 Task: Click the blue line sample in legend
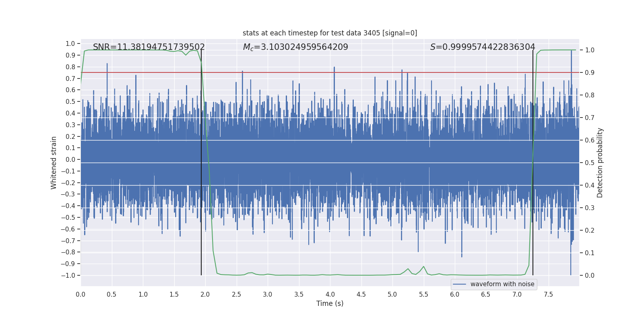coord(459,284)
